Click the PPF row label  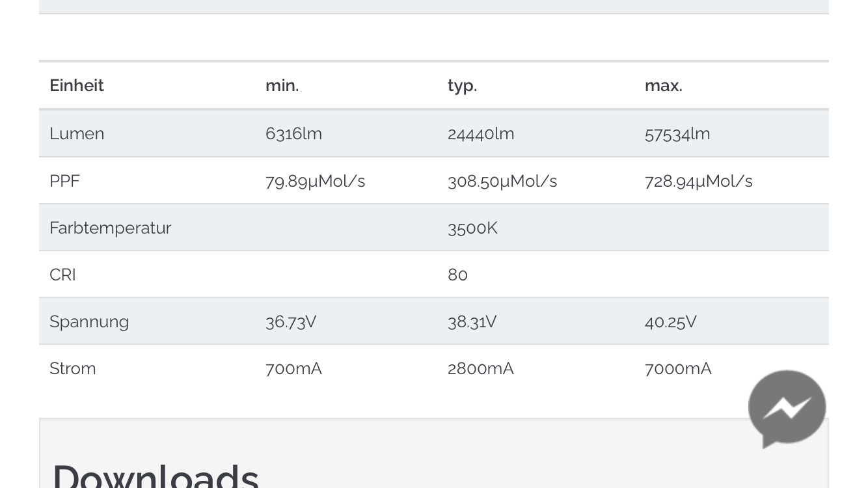(x=64, y=181)
